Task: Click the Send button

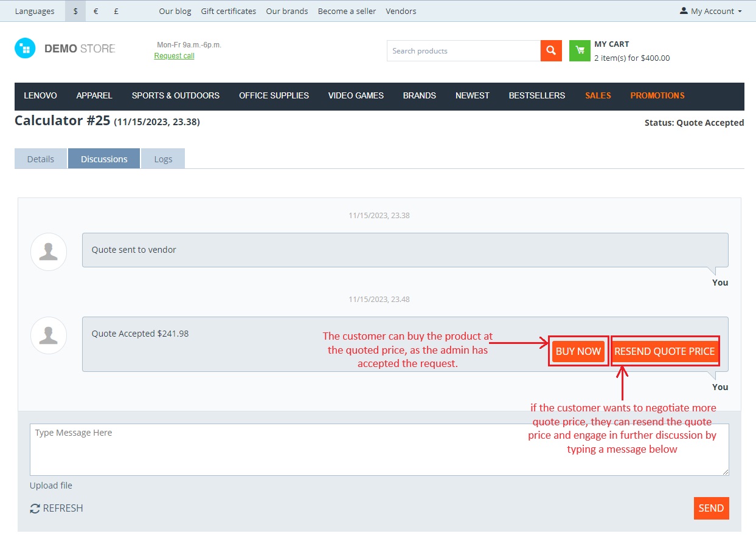Action: [x=711, y=508]
